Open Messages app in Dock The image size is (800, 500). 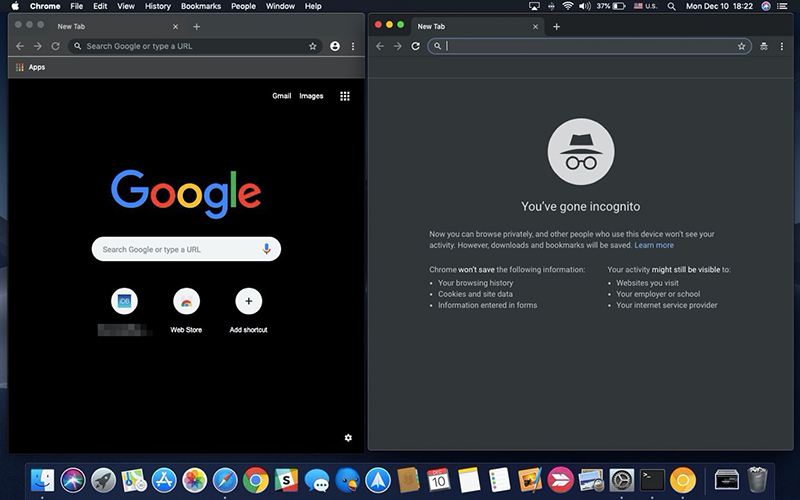pos(317,480)
